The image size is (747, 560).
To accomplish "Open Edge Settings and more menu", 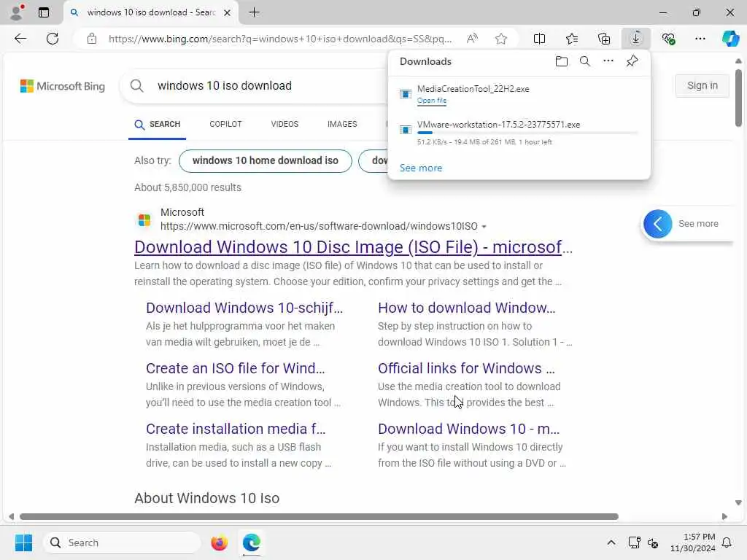I will [x=700, y=39].
